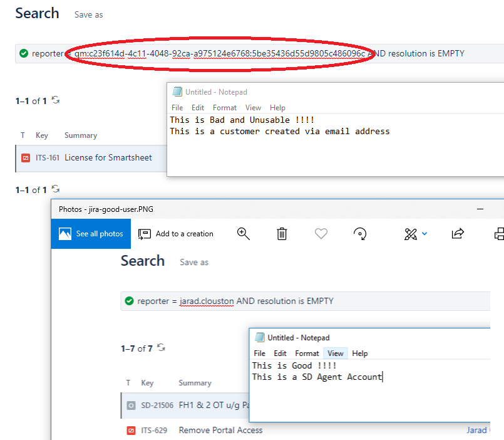The width and height of the screenshot is (504, 440).
Task: Open View menu in upper Notepad
Action: pos(254,108)
